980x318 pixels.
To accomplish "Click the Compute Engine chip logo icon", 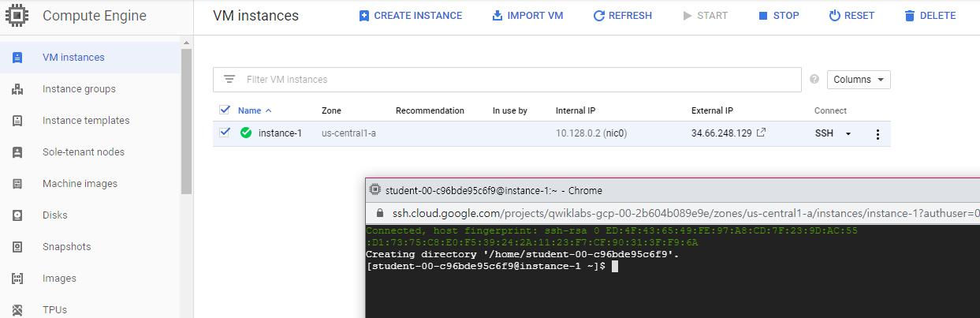I will point(17,15).
